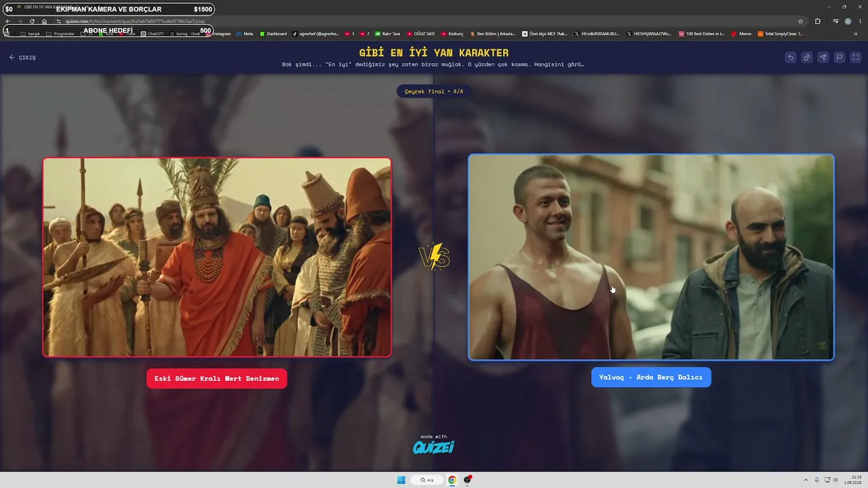Open the Chrome profile avatar
The height and width of the screenshot is (488, 868).
tap(848, 21)
